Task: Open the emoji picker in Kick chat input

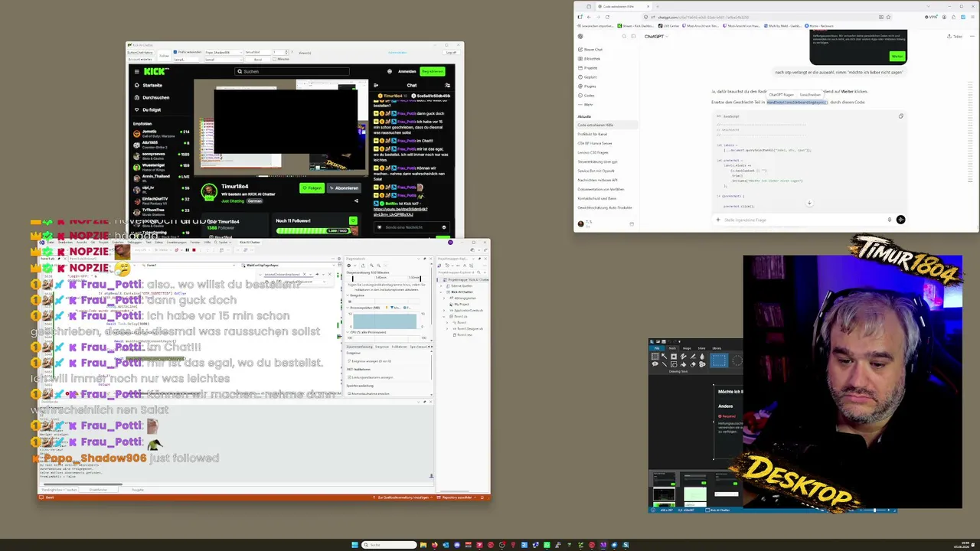Action: 444,227
